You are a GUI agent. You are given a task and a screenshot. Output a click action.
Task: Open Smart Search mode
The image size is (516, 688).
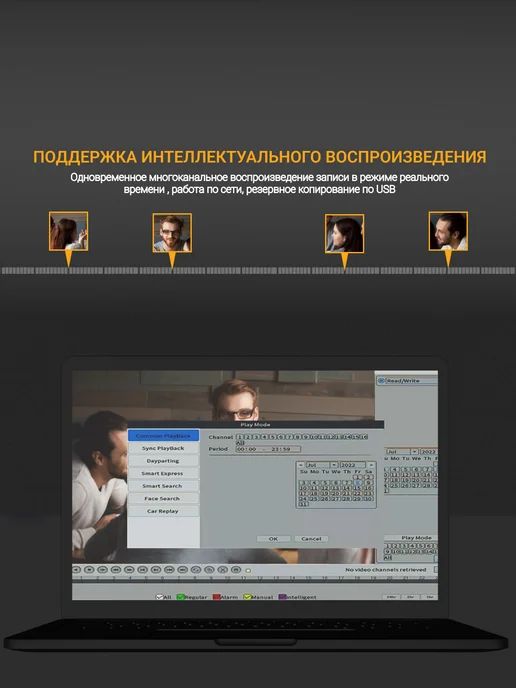pyautogui.click(x=163, y=486)
